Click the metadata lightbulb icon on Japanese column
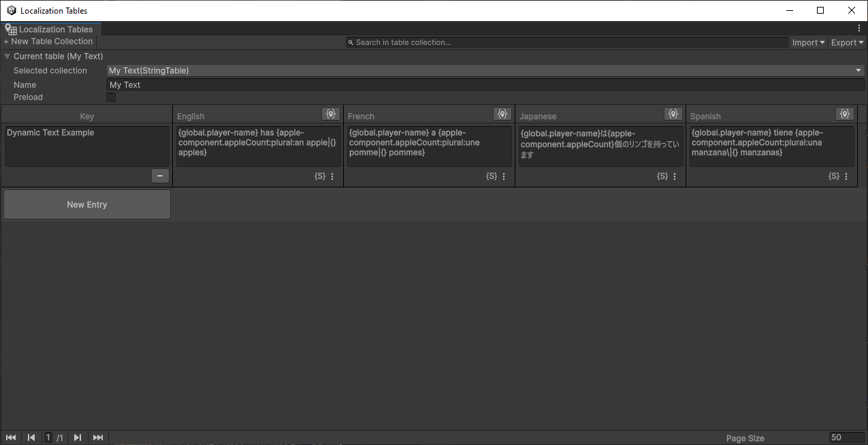The height and width of the screenshot is (445, 868). pos(673,114)
